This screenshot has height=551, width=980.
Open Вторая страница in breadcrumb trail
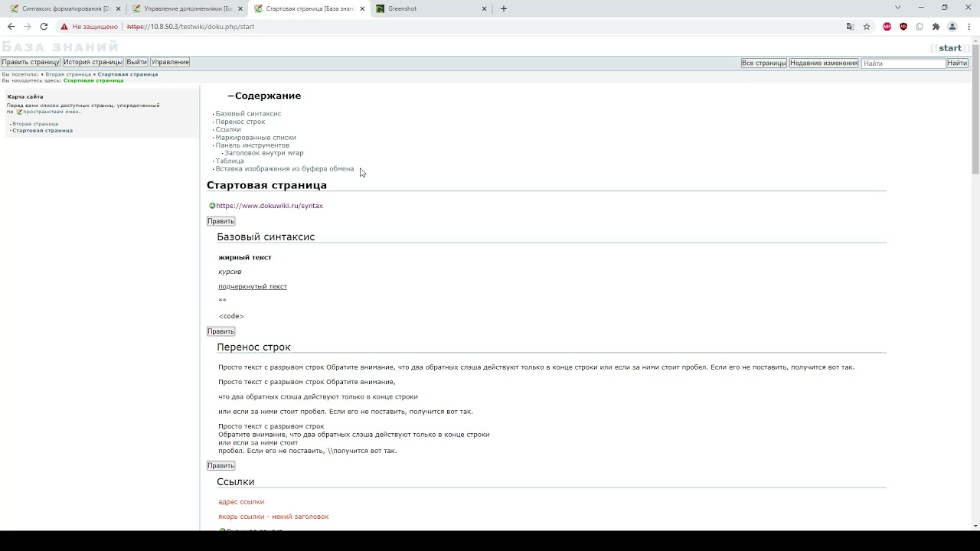(x=68, y=74)
